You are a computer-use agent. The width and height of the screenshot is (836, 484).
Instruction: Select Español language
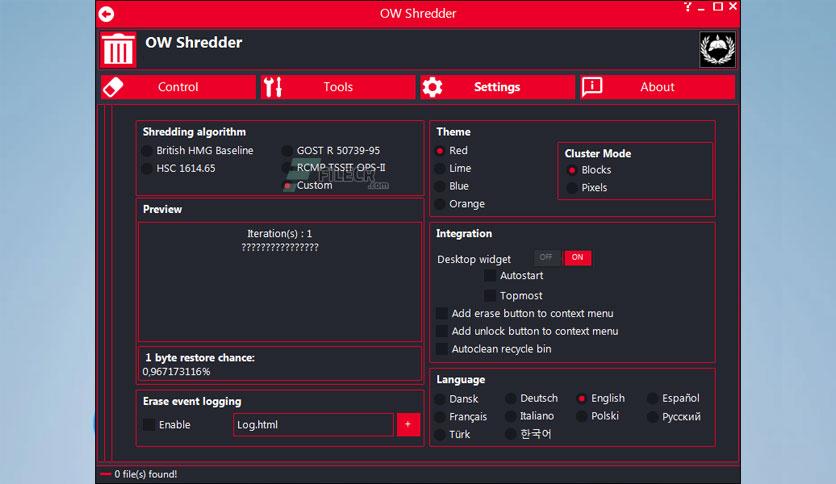pos(673,399)
